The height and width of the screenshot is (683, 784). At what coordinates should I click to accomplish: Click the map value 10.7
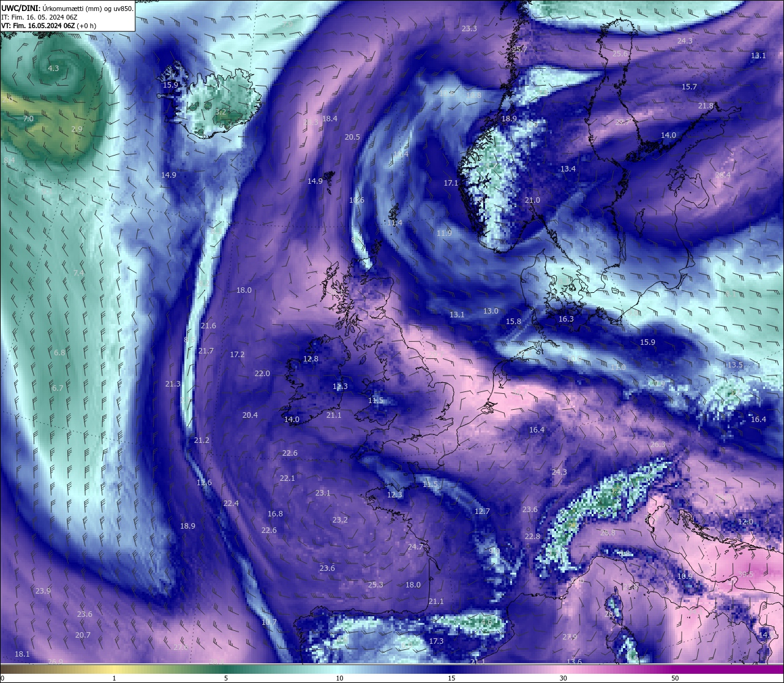[x=269, y=622]
